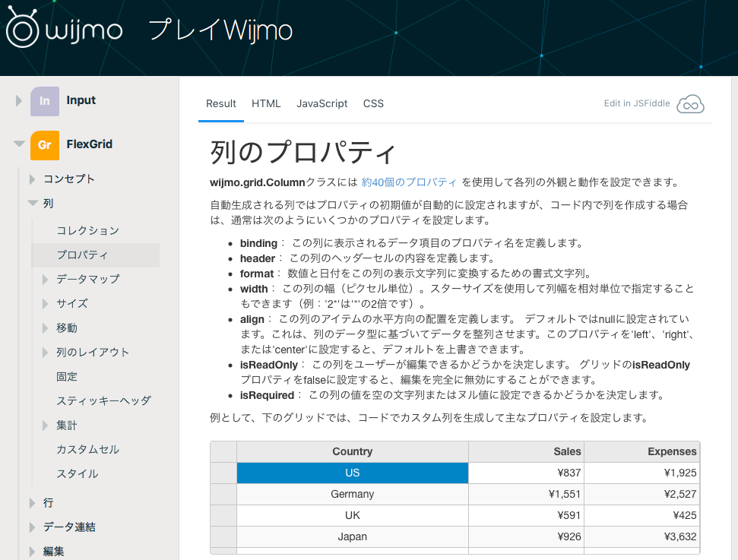Click the Wijmo logo icon
Viewport: 738px width, 560px height.
tap(22, 27)
